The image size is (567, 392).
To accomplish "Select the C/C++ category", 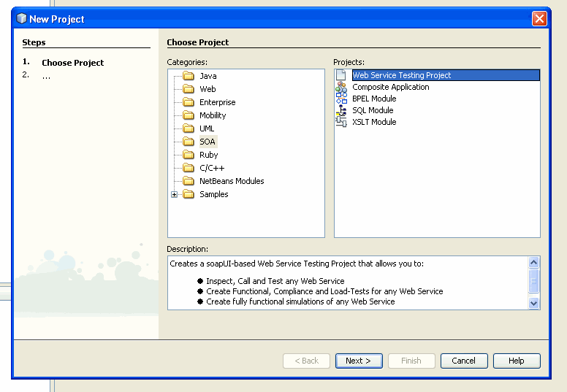I will click(212, 168).
